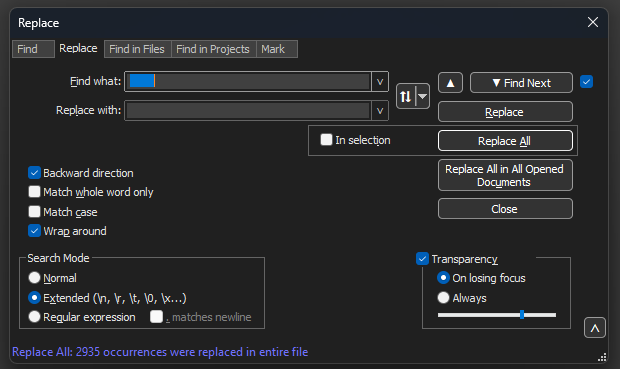This screenshot has width=620, height=369.
Task: Choose Regular expression search mode
Action: point(34,317)
